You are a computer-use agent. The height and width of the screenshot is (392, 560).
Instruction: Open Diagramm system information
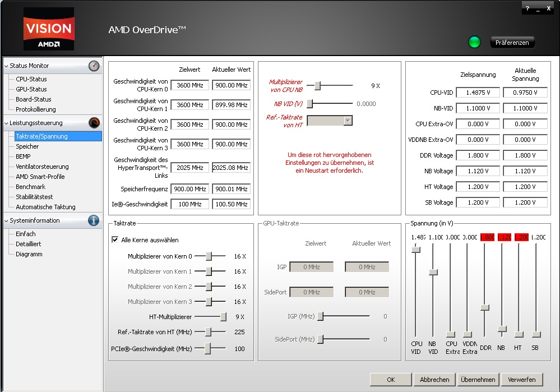click(29, 254)
